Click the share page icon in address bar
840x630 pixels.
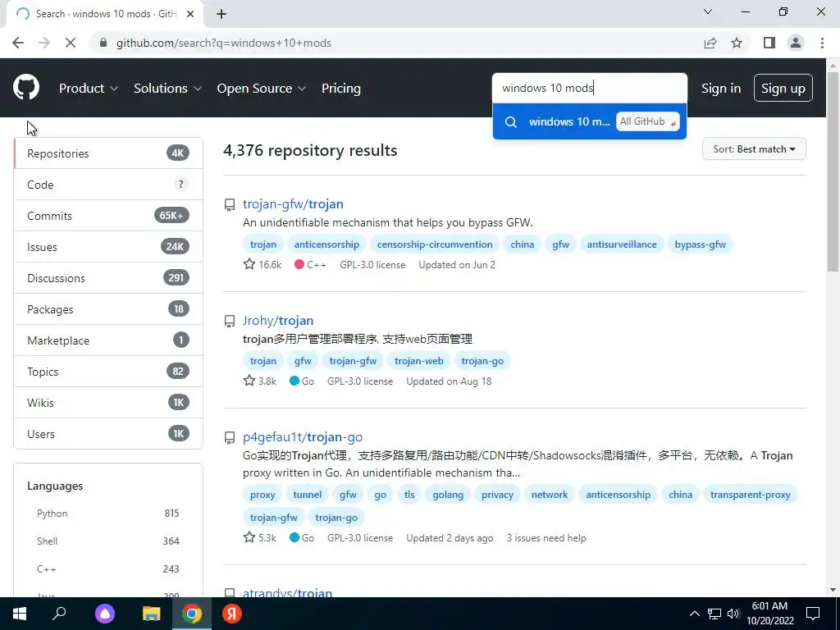tap(710, 43)
